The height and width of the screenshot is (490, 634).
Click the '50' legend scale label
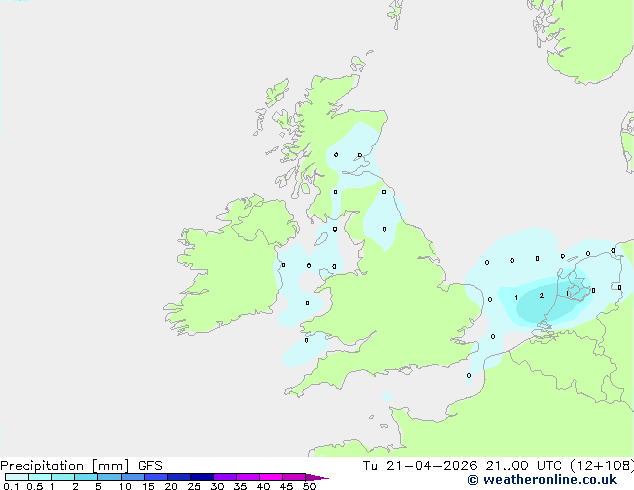[x=310, y=486]
